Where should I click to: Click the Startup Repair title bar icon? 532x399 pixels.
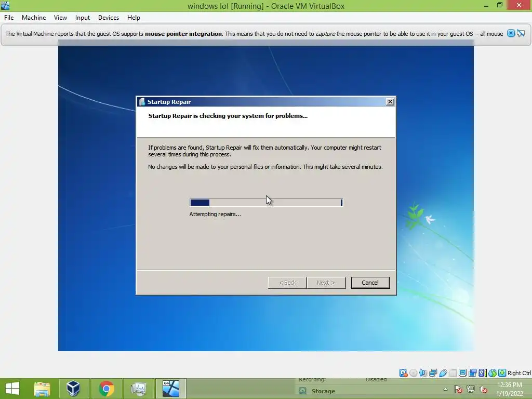(x=142, y=102)
